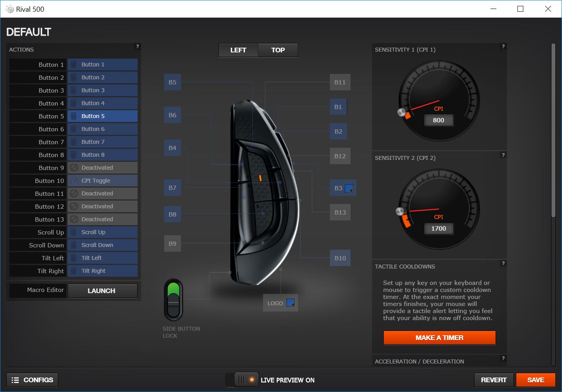562x392 pixels.
Task: Click the Tactile Cooldowns help icon
Action: click(503, 263)
